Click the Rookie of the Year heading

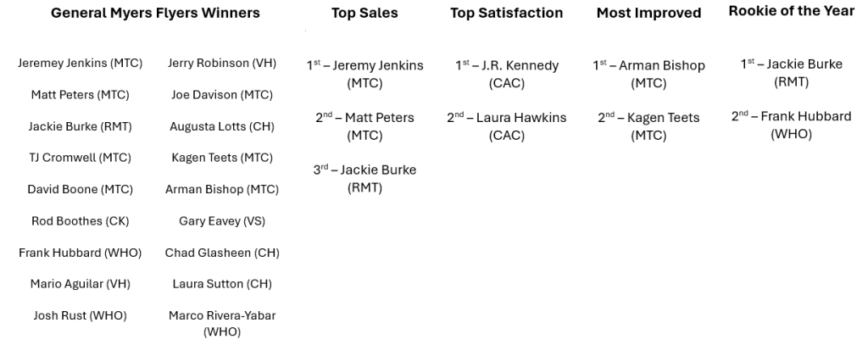791,11
